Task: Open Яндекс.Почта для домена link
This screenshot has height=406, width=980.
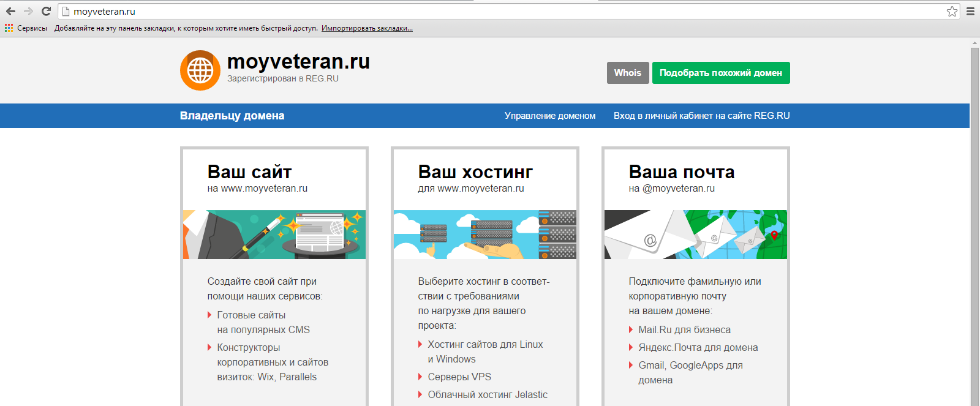Action: click(698, 347)
